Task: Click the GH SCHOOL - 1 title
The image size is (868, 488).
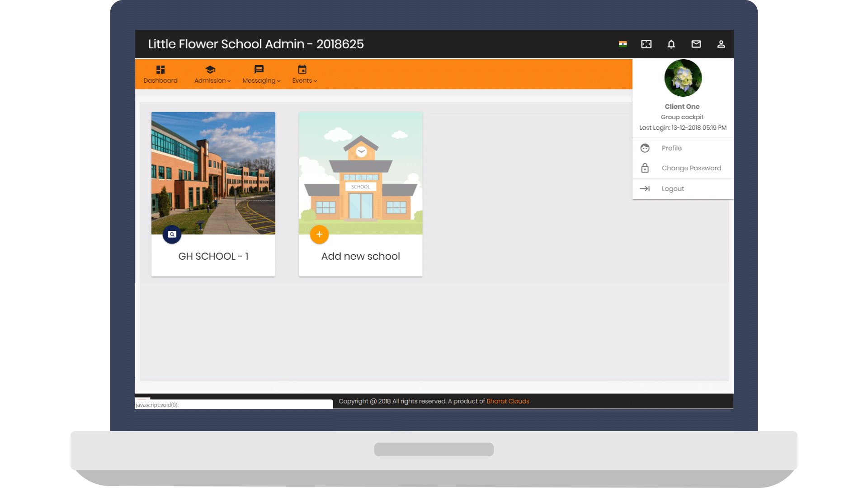Action: (x=213, y=256)
